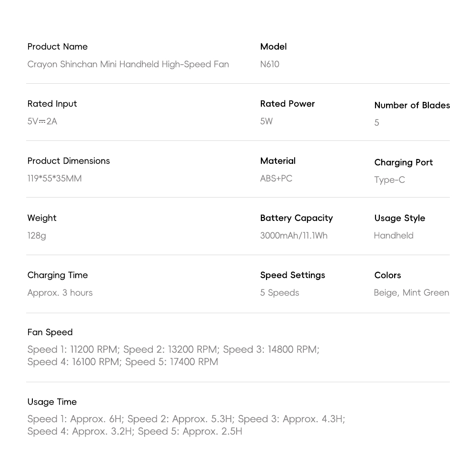Screen dimensions: 476x476
Task: Click the ABS+PC material value
Action: [276, 178]
